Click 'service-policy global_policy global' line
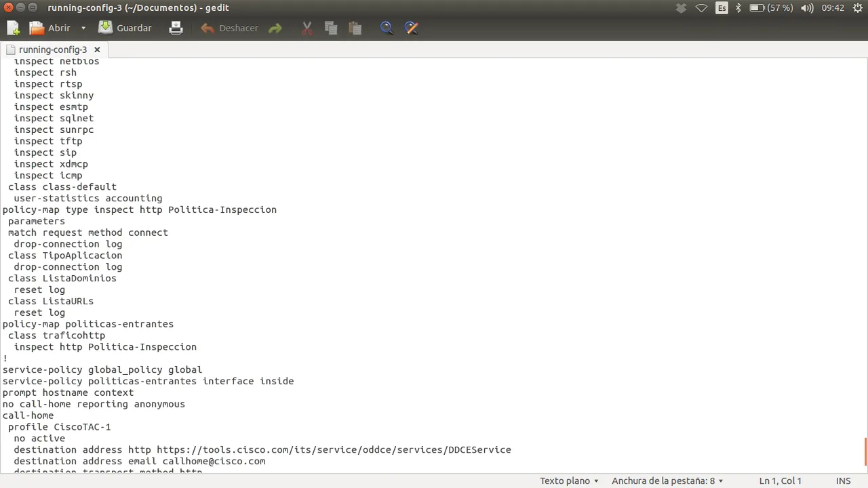868x488 pixels. [102, 369]
